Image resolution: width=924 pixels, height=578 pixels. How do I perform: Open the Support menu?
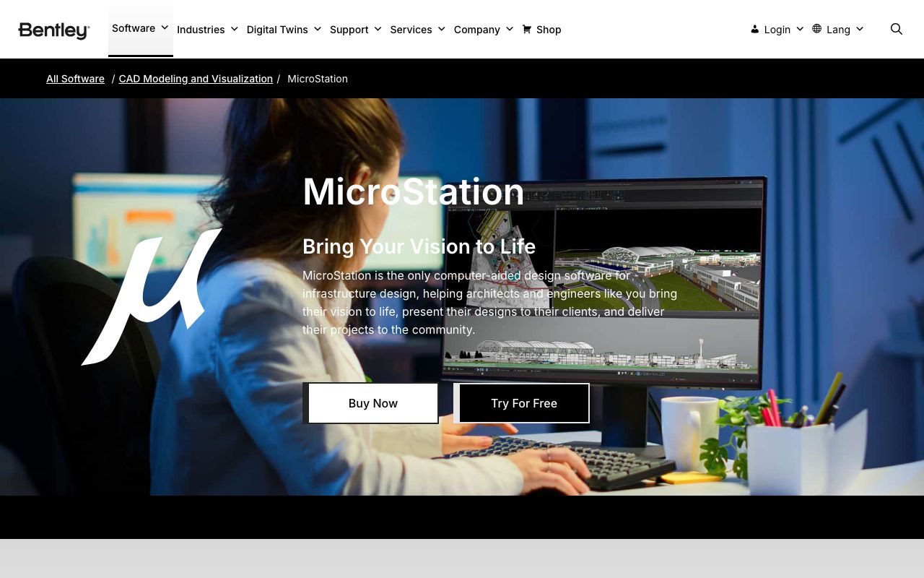349,30
